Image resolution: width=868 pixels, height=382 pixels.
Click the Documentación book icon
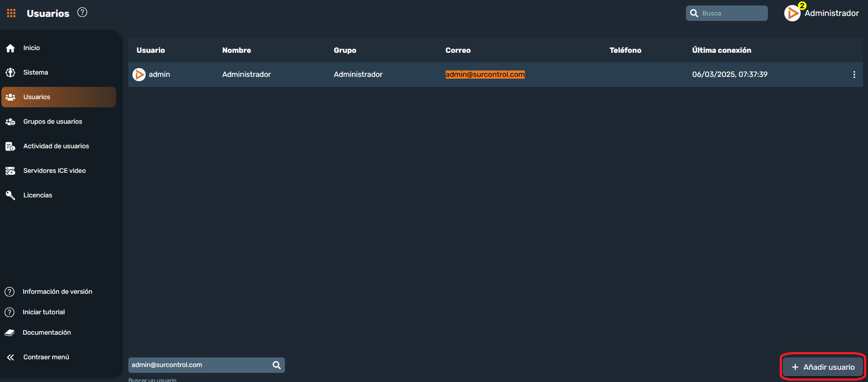point(10,332)
